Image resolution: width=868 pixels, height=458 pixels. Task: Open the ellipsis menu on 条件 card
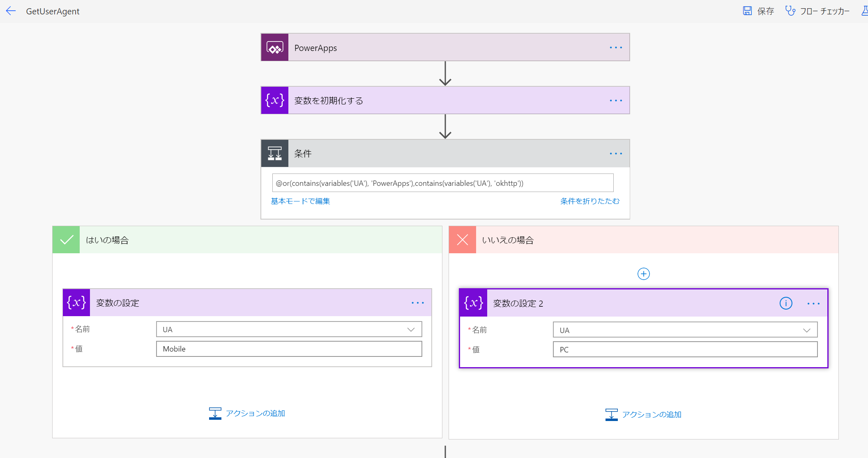[x=615, y=153]
